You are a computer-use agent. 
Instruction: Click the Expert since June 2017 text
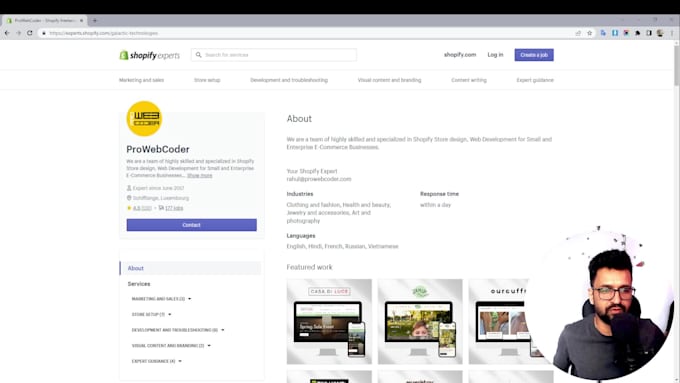[158, 188]
